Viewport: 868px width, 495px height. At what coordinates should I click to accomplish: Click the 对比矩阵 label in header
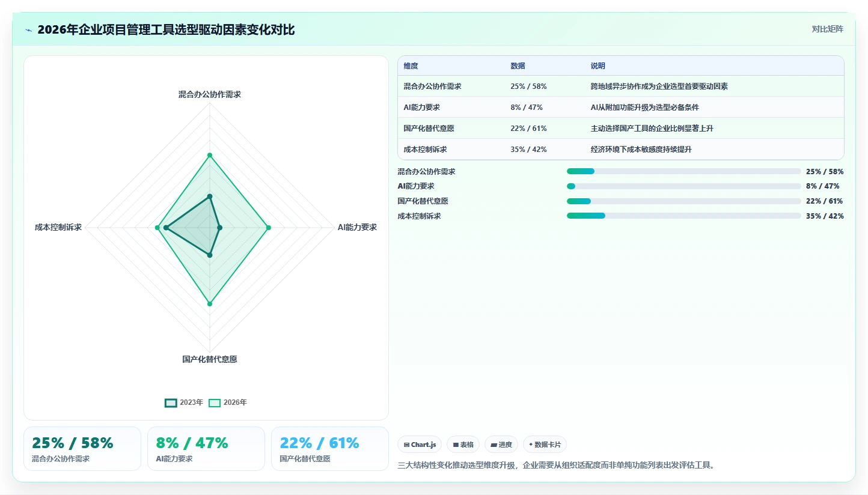click(827, 29)
